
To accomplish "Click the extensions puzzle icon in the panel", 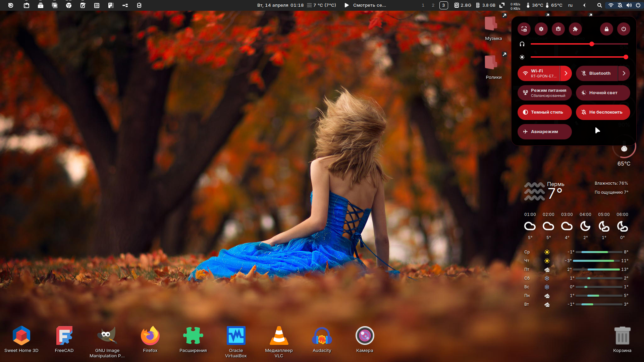I will [x=575, y=29].
